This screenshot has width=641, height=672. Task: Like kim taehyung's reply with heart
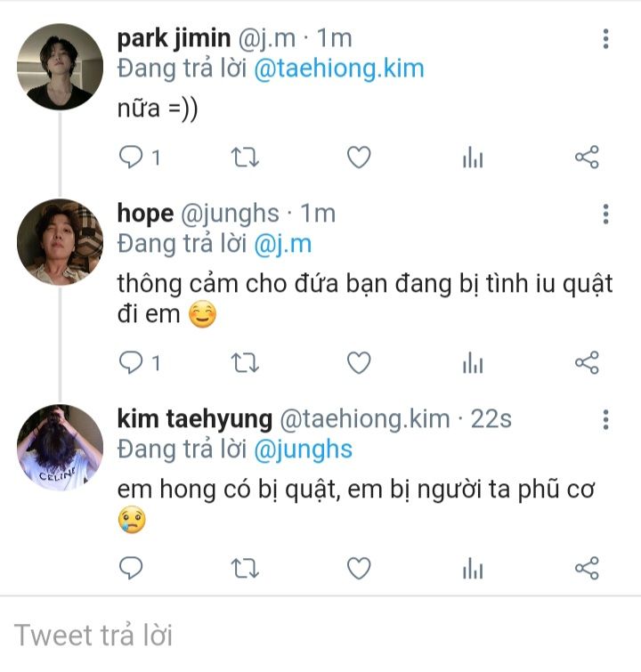358,568
